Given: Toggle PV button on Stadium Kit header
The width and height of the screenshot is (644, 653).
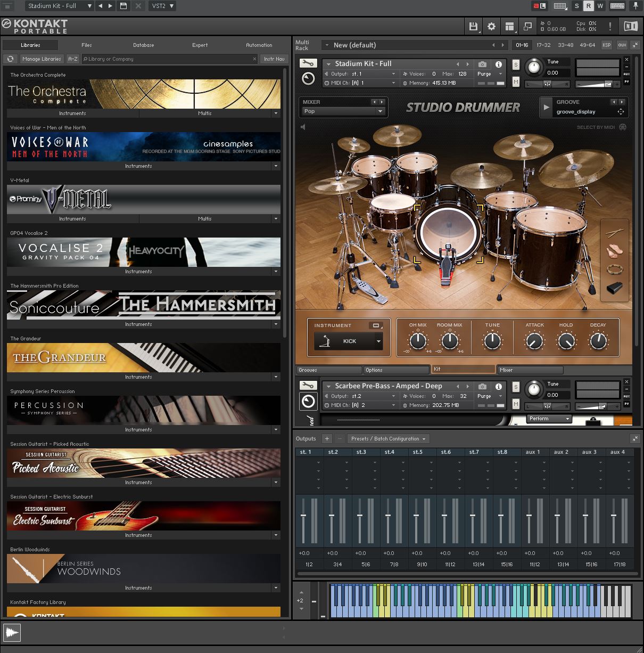Looking at the screenshot, I should coord(626,82).
